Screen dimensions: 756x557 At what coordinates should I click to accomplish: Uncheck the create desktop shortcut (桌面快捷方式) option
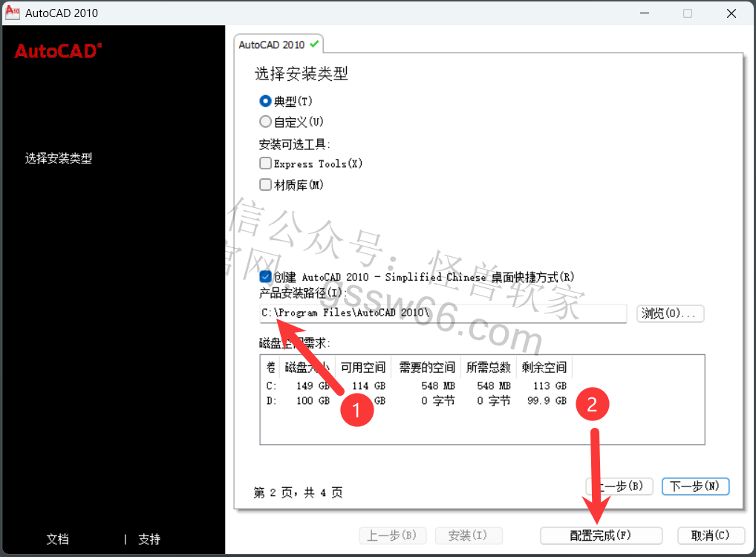[265, 277]
